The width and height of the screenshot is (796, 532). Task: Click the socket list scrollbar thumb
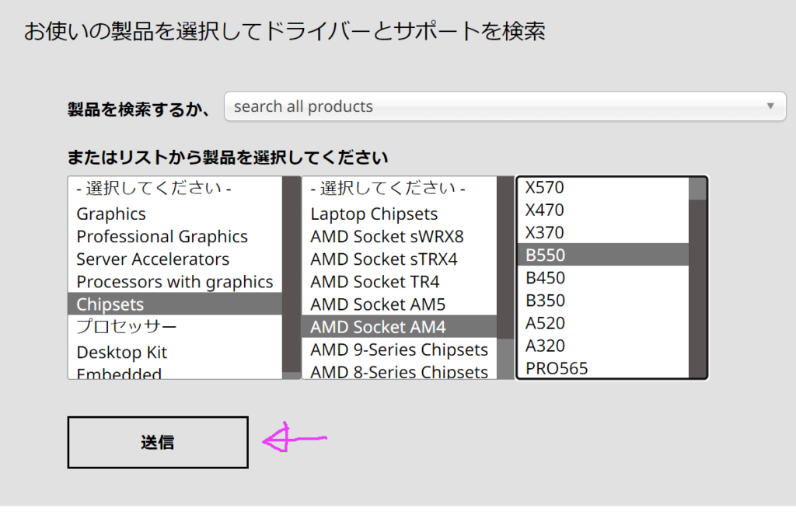coord(505,257)
